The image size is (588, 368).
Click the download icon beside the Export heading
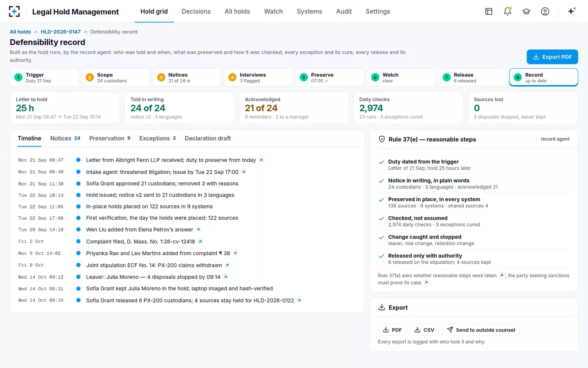click(382, 307)
